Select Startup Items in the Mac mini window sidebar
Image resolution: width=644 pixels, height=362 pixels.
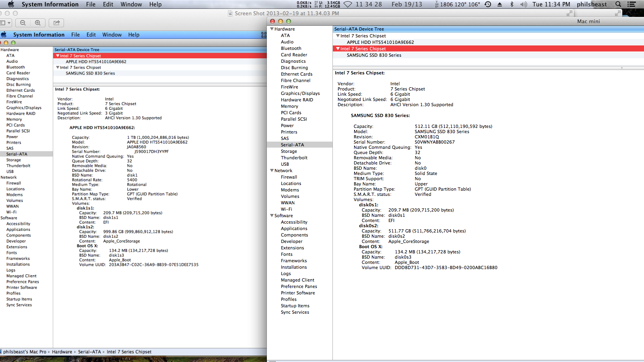point(295,306)
